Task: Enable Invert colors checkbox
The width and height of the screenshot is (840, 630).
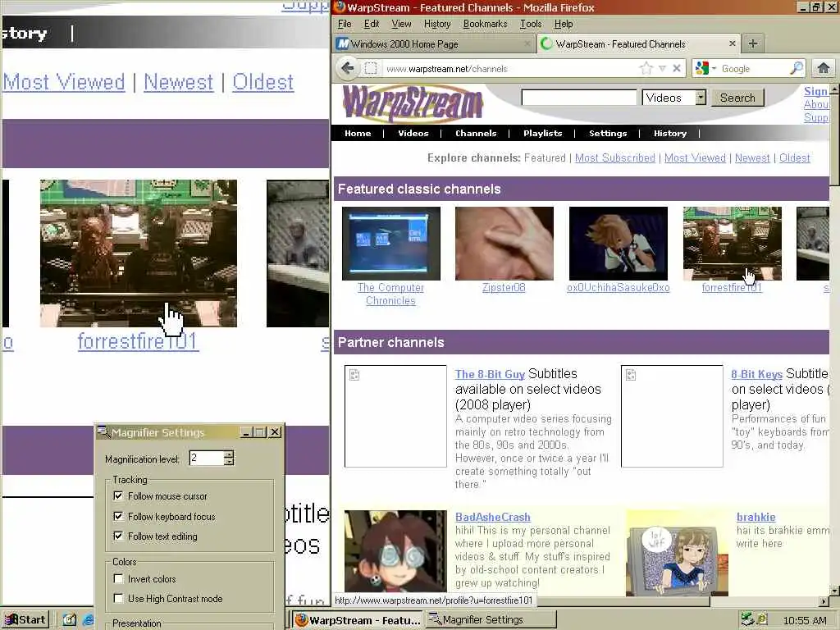Action: coord(118,578)
